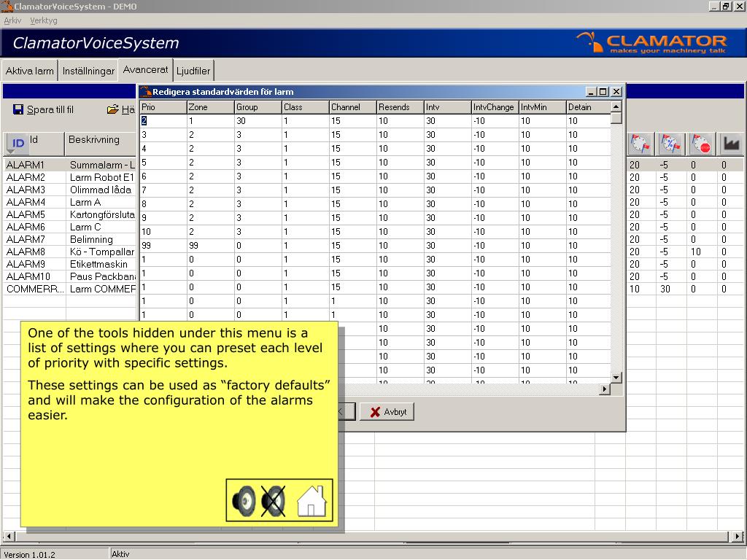Select the ALARM9 row

click(70, 264)
